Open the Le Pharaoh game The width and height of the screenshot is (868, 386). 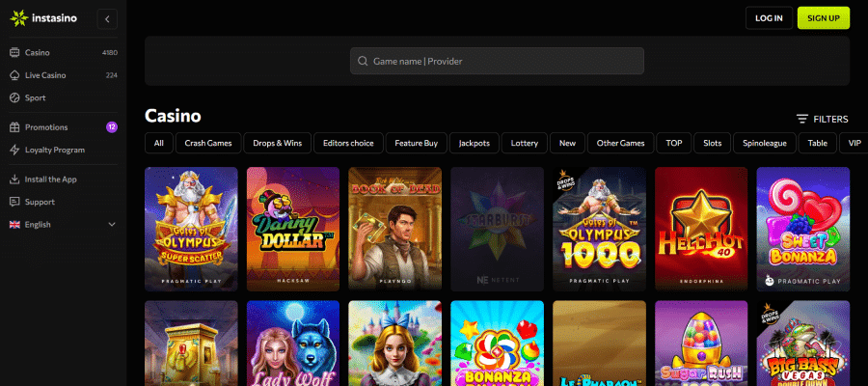[x=600, y=344]
